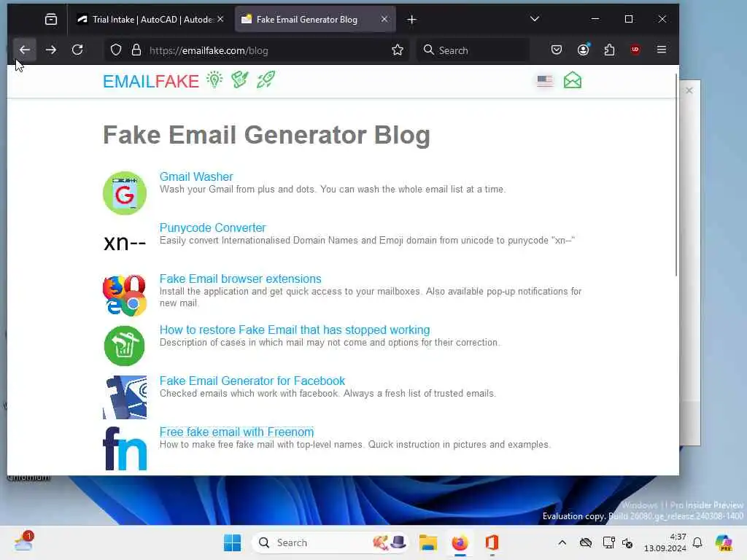Open the clock showing 4:37 13.09.2024

point(665,542)
